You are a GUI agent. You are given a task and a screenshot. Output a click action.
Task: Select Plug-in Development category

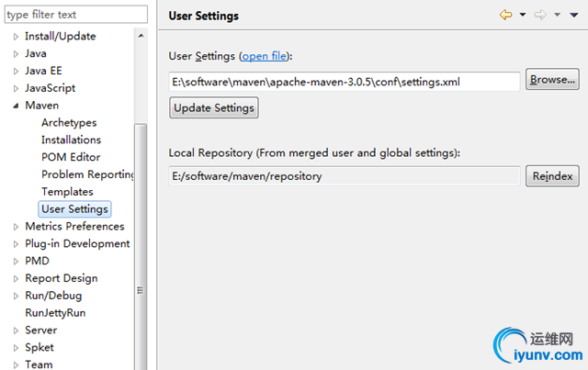pos(77,243)
